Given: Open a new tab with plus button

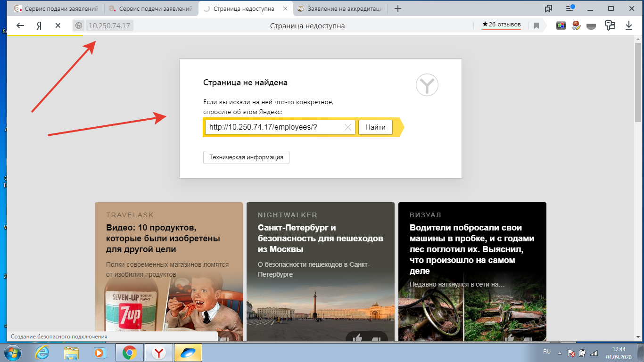Looking at the screenshot, I should pos(398,9).
